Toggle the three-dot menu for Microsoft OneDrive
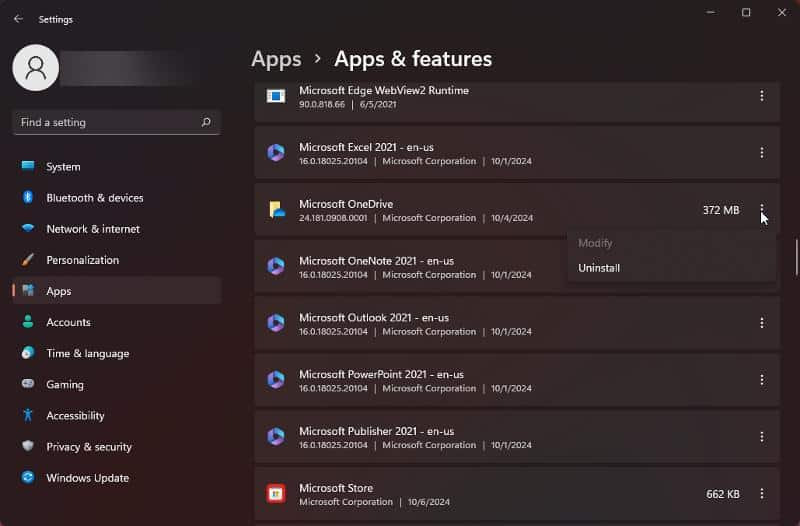Image resolution: width=800 pixels, height=526 pixels. point(762,209)
